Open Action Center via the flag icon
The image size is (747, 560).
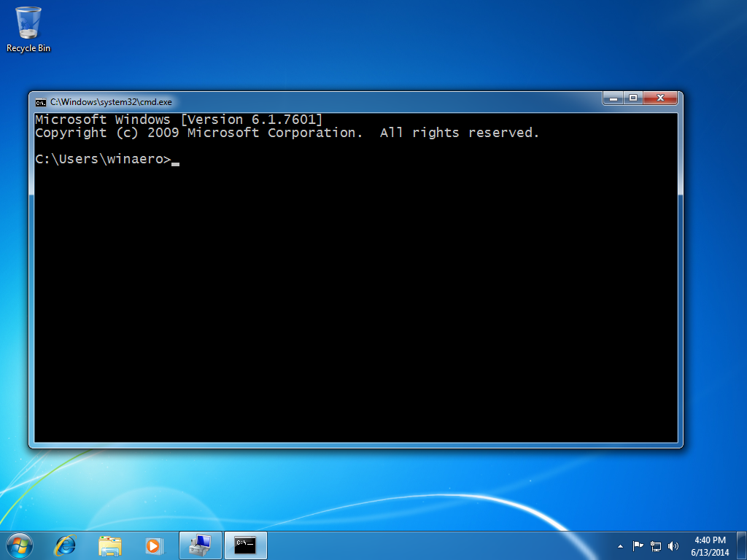636,545
